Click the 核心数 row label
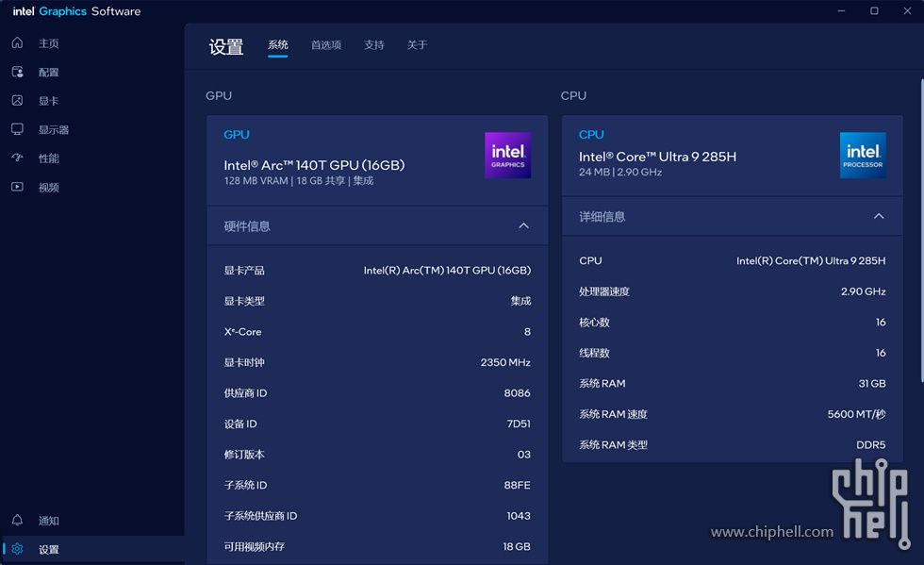 pos(594,323)
